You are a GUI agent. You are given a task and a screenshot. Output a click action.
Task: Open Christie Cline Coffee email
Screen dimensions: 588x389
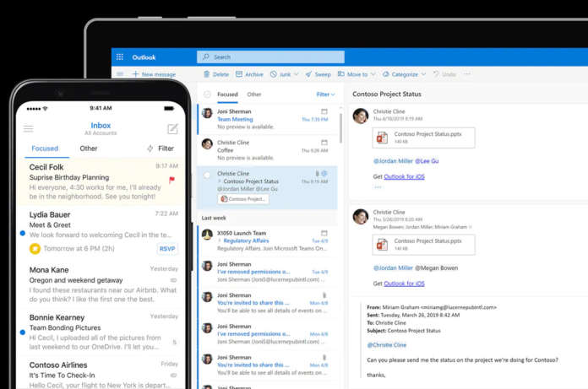(x=267, y=150)
